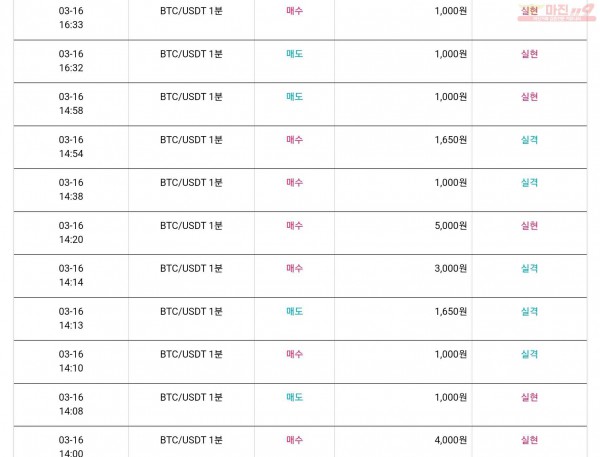Select the 5,000원 amount in the 14:20 row
This screenshot has width=600, height=457.
pyautogui.click(x=450, y=225)
